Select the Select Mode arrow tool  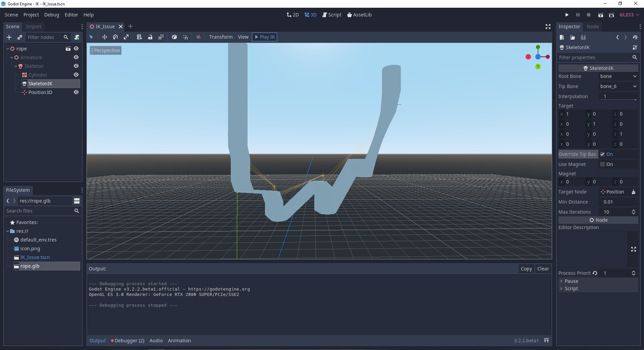(91, 37)
